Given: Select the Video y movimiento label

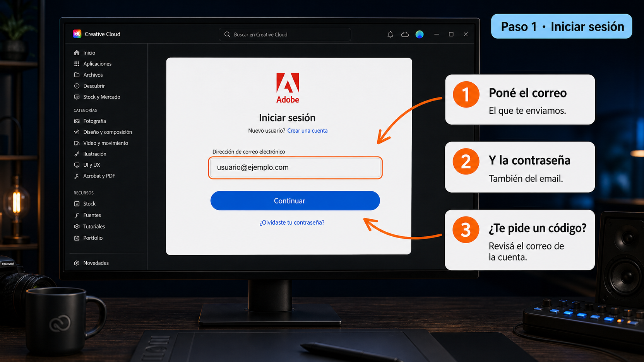Looking at the screenshot, I should (x=106, y=143).
